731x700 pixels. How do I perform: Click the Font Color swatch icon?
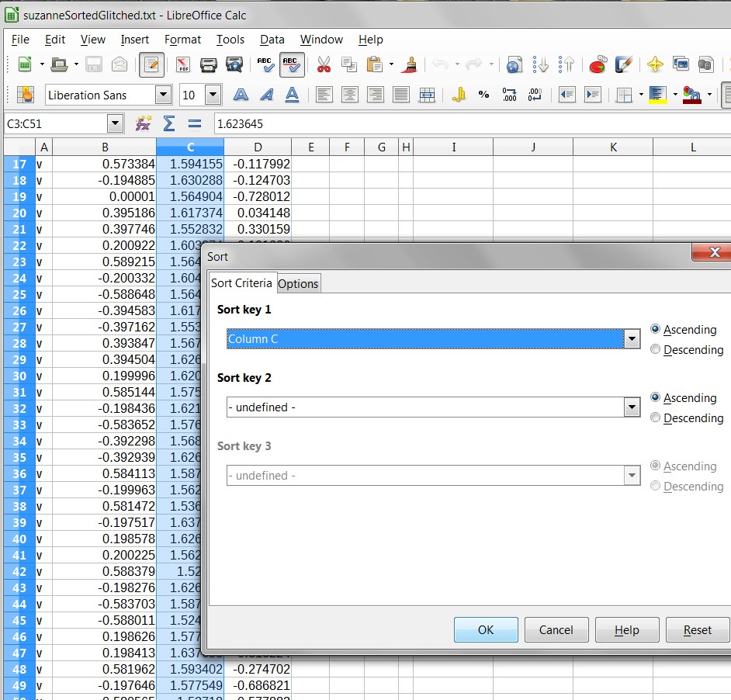692,95
